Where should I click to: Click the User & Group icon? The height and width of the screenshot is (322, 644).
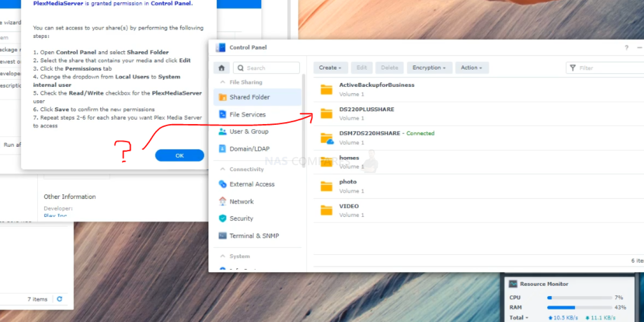[223, 132]
